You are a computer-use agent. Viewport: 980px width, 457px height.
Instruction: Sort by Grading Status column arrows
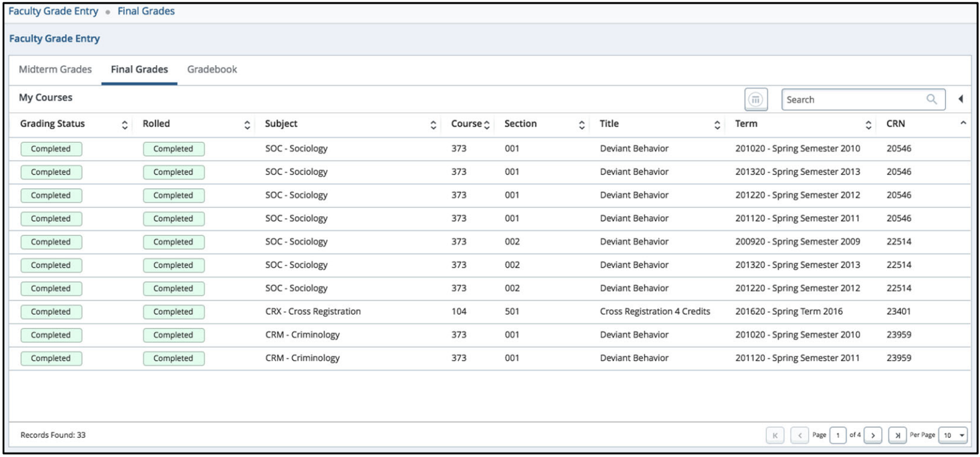(x=124, y=125)
